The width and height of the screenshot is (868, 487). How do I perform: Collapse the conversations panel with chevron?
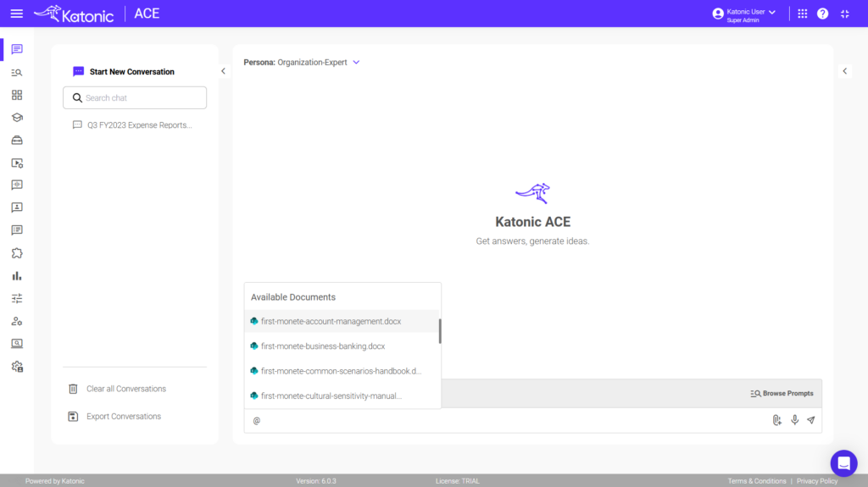pos(223,71)
